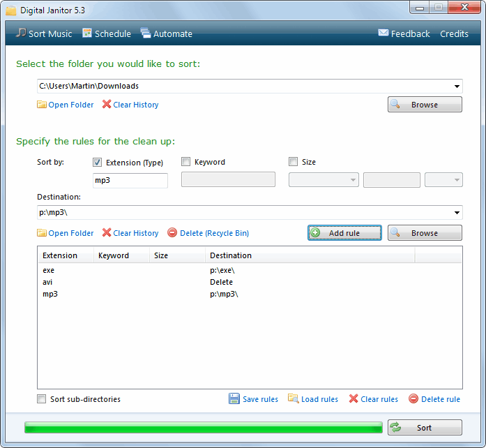This screenshot has height=448, width=486.
Task: Click Browse button for destination
Action: [425, 233]
